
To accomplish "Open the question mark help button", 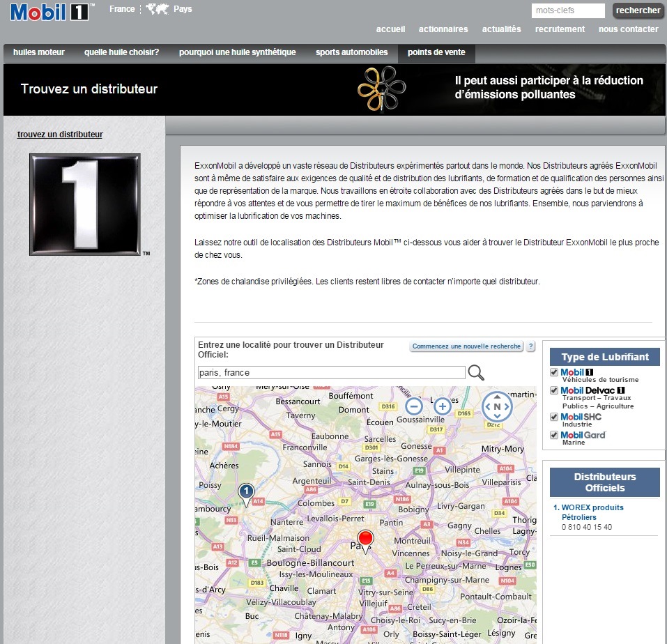I will point(530,346).
